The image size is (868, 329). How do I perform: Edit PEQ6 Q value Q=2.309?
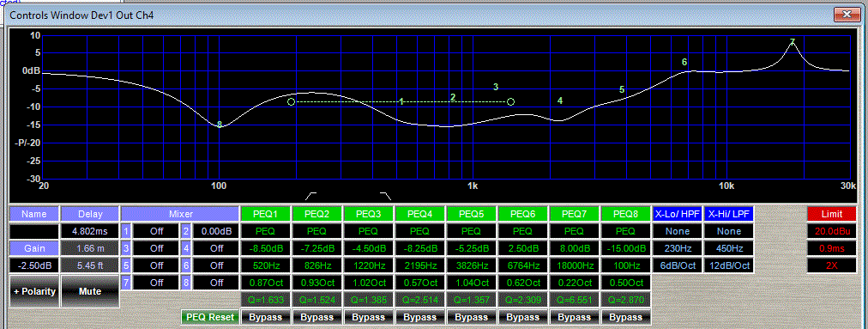click(523, 300)
